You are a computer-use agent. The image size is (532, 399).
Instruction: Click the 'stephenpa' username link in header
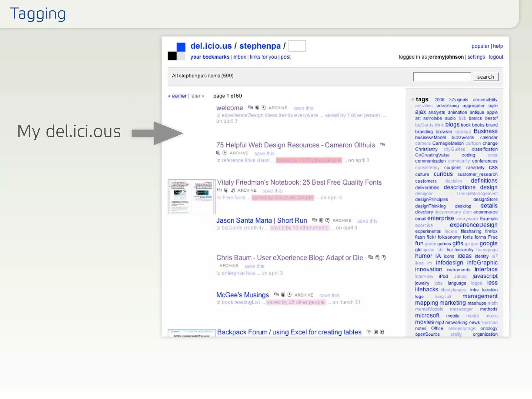click(260, 46)
